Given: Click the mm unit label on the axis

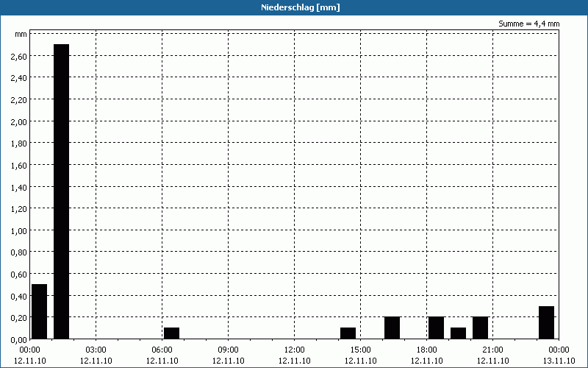Looking at the screenshot, I should coord(21,35).
